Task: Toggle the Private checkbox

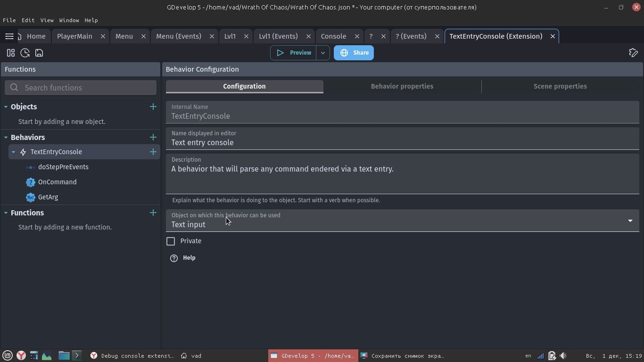Action: tap(171, 241)
